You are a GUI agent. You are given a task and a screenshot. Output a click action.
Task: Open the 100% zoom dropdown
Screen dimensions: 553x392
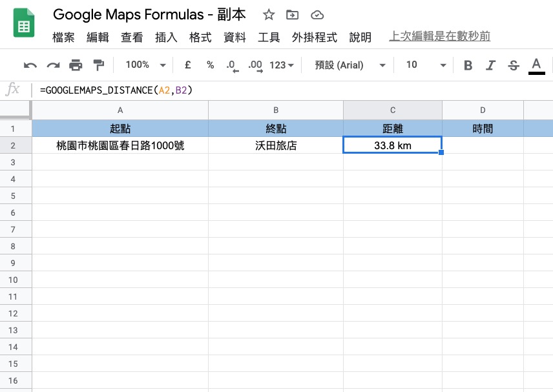[145, 65]
